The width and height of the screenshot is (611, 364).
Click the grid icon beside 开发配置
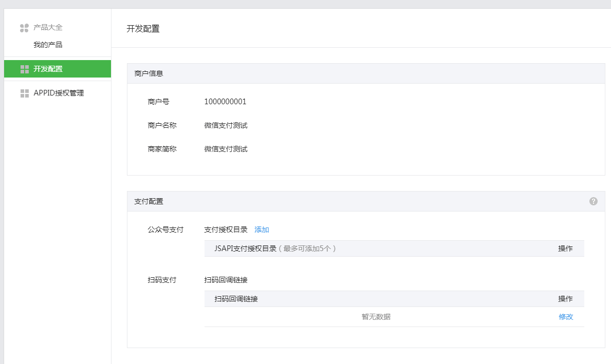pyautogui.click(x=24, y=69)
